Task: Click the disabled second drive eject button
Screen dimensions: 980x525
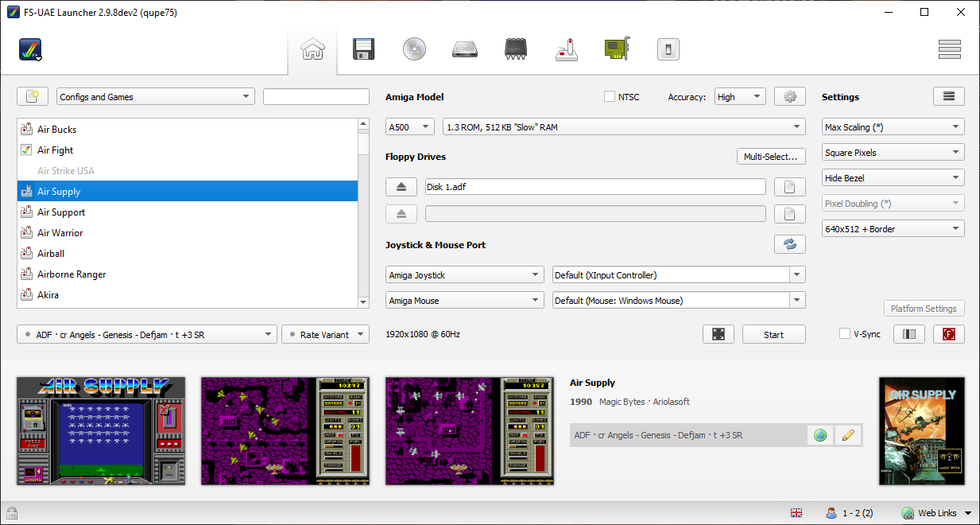Action: (401, 214)
